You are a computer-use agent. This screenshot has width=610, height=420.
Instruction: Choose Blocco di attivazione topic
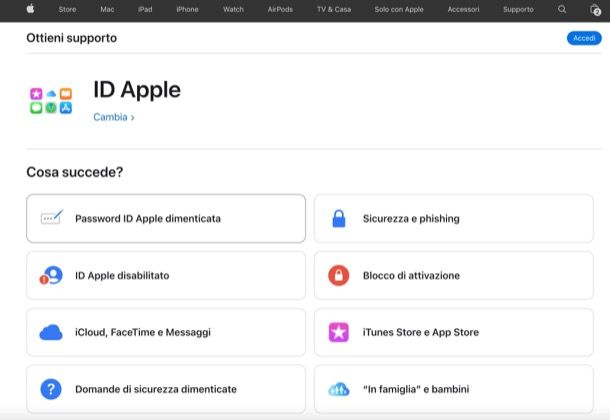coord(454,275)
